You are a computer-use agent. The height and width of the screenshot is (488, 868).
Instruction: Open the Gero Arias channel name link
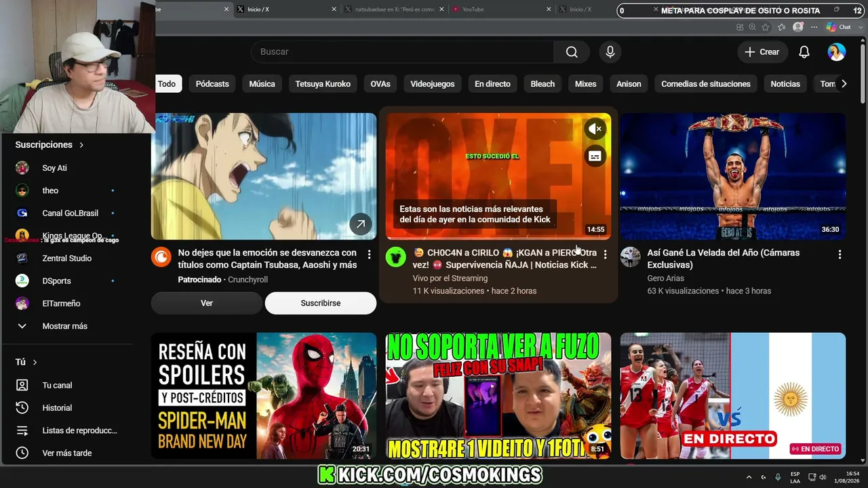(x=666, y=279)
